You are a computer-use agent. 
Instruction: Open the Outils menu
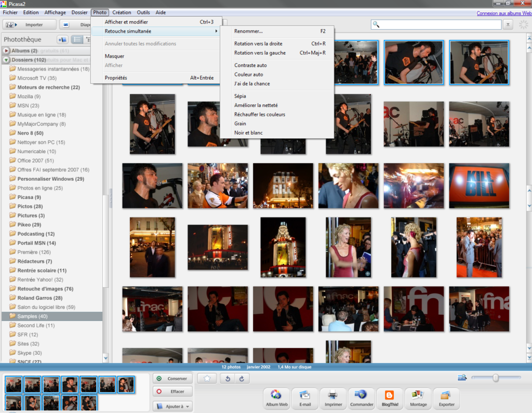(x=143, y=12)
